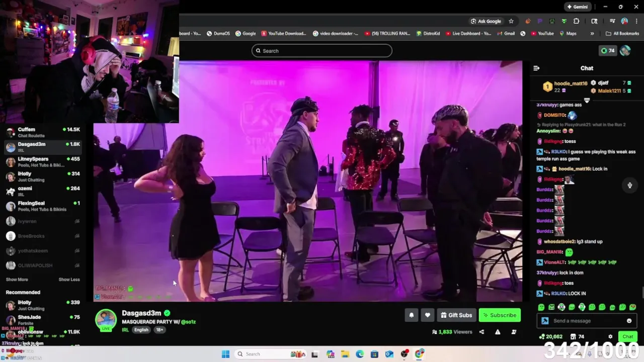This screenshot has height=362, width=644.
Task: Click the first green emote above the message box
Action: [x=541, y=307]
